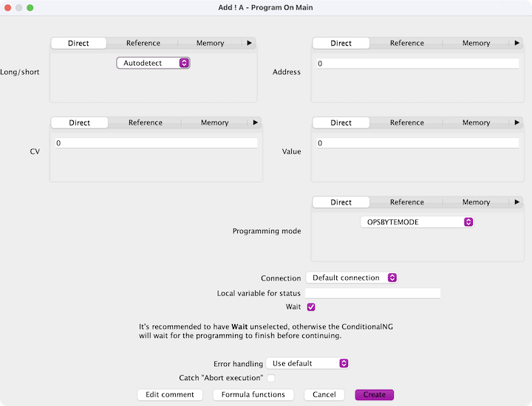
Task: Expand the Default connection dropdown
Action: (352, 278)
